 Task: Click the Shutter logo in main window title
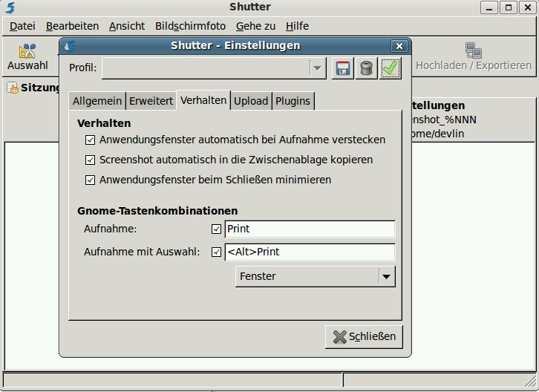point(10,7)
